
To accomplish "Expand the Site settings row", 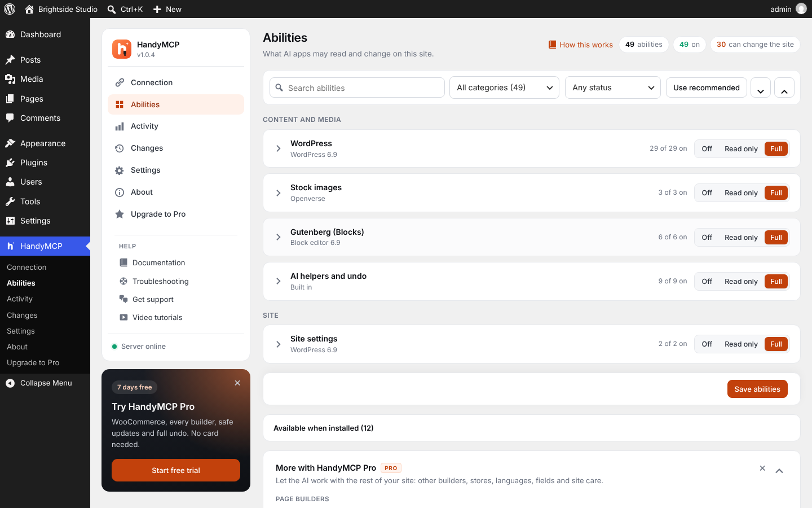I will click(x=278, y=344).
